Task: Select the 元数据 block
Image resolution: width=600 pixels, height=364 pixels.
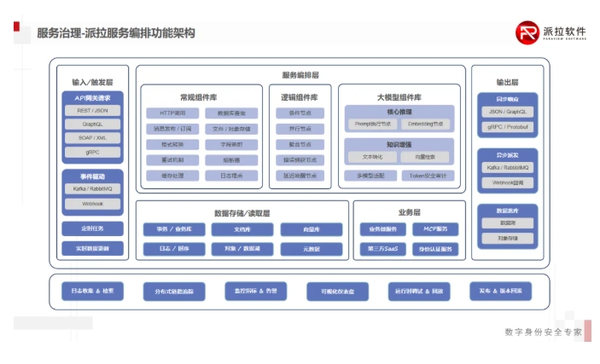Action: pos(312,249)
